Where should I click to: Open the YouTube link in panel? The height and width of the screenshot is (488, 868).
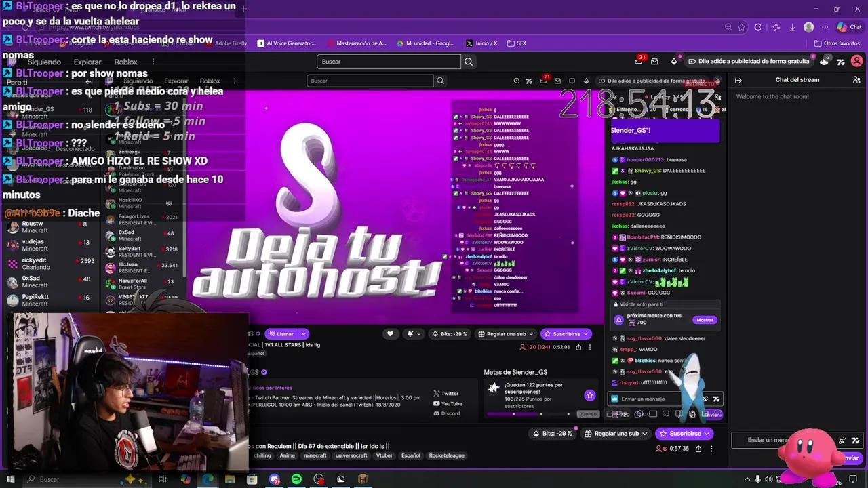448,404
